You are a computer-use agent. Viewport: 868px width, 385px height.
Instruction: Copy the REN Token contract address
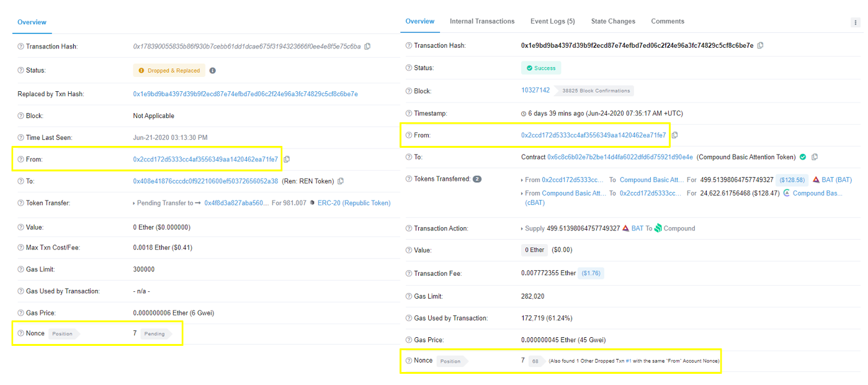[x=341, y=181]
